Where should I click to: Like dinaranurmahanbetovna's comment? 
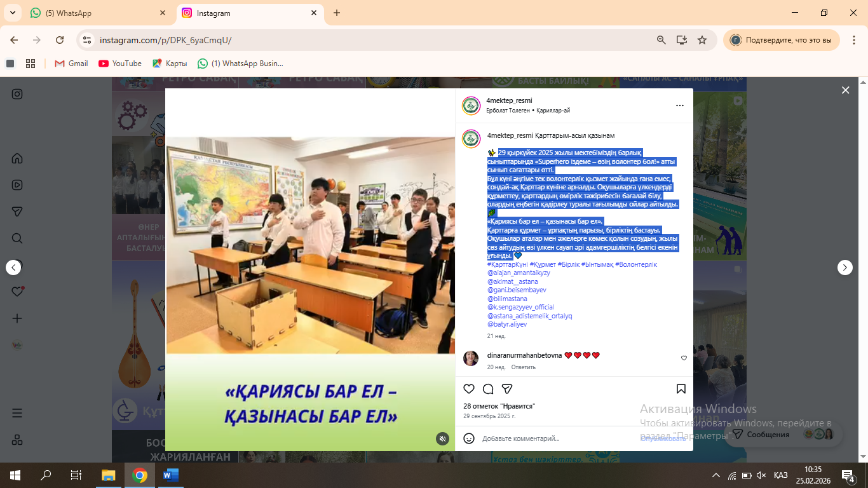click(x=684, y=358)
